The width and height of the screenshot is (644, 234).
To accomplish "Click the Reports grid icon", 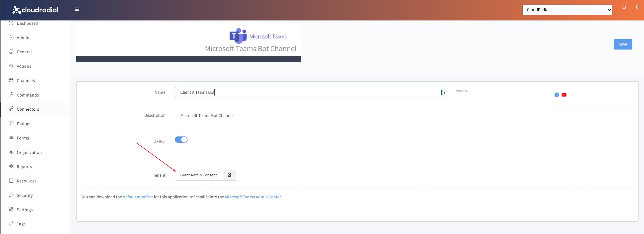I will click(x=11, y=166).
